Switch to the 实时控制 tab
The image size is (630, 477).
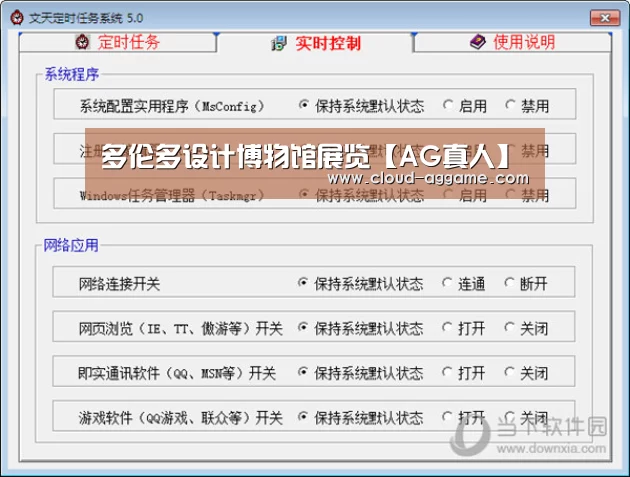pos(316,43)
